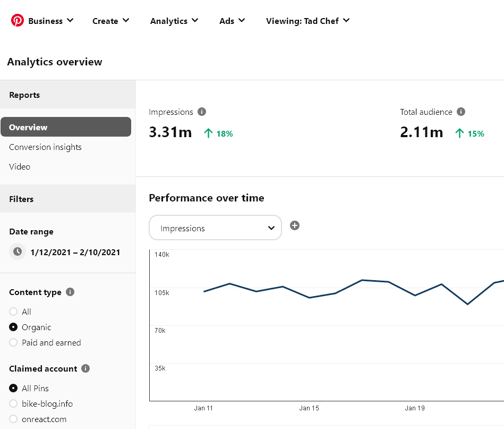
Task: Click the Pinterest logo icon
Action: [18, 20]
